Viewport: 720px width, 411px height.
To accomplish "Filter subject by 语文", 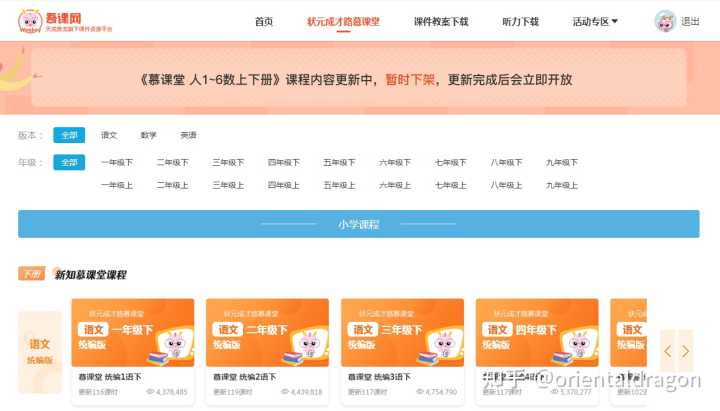I will (x=109, y=135).
